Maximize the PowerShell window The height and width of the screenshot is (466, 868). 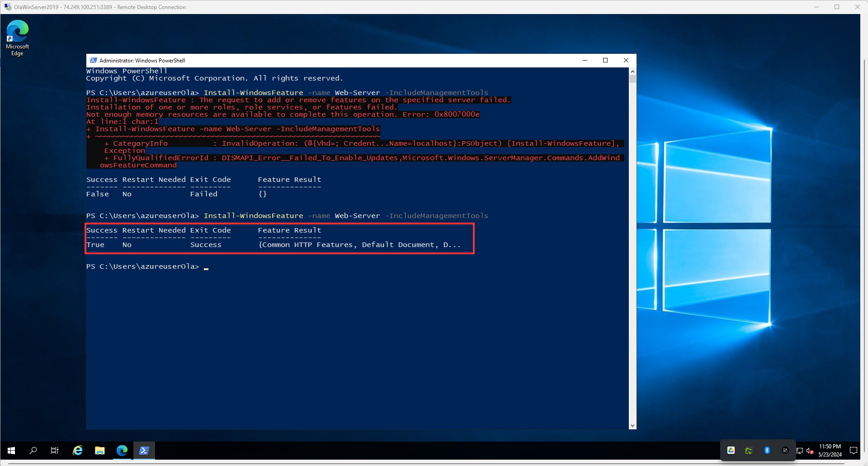click(x=605, y=61)
